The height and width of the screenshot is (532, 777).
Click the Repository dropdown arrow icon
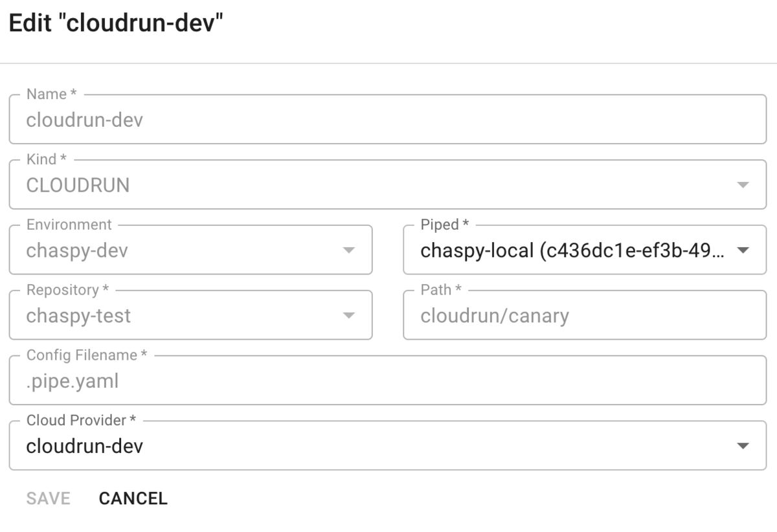(x=348, y=316)
